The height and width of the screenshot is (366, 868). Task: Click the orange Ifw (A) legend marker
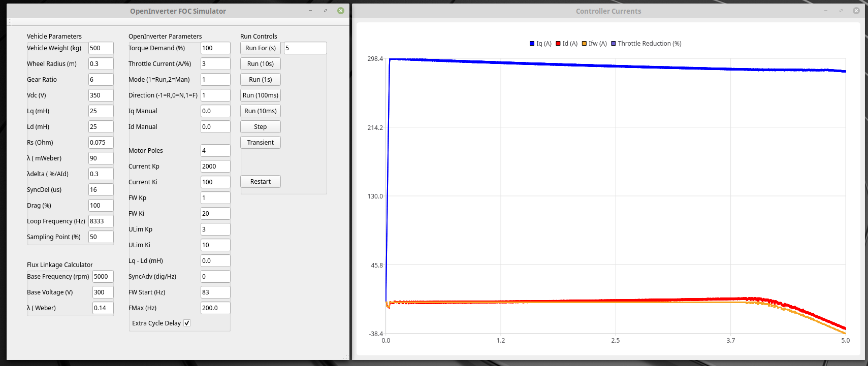584,44
